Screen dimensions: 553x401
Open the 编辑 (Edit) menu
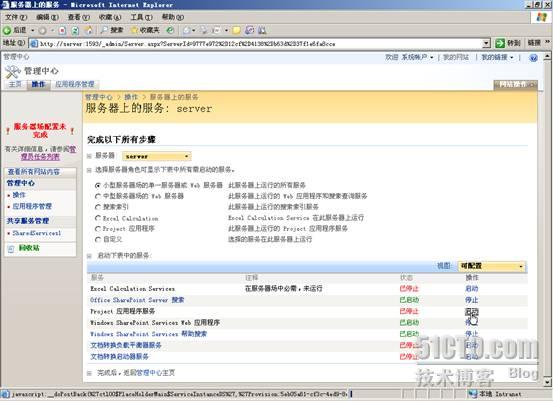click(47, 17)
